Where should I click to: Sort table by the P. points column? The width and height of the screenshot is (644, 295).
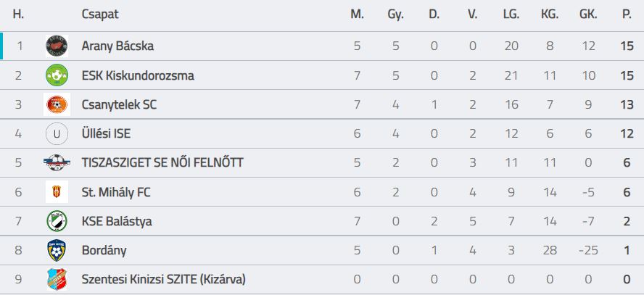click(627, 14)
